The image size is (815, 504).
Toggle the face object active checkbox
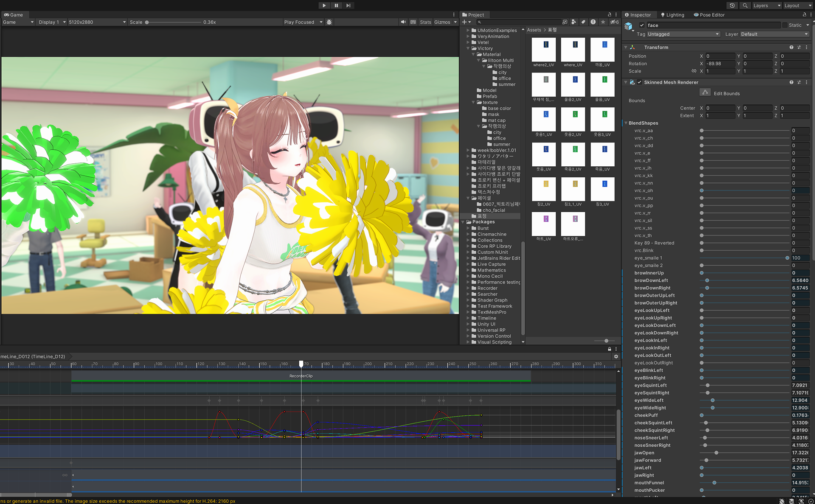coord(642,25)
